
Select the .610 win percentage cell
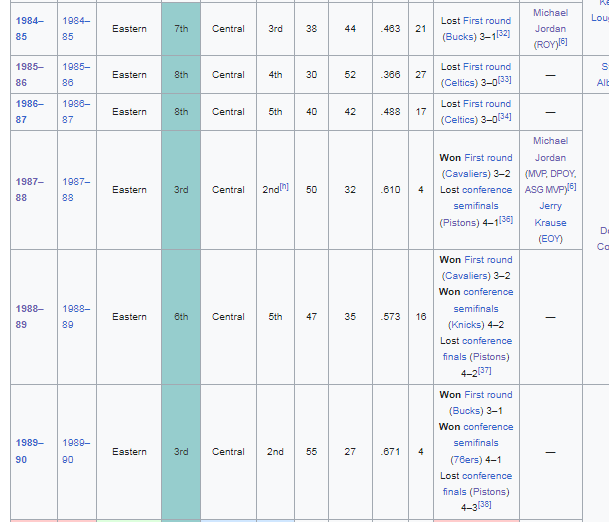pyautogui.click(x=390, y=190)
